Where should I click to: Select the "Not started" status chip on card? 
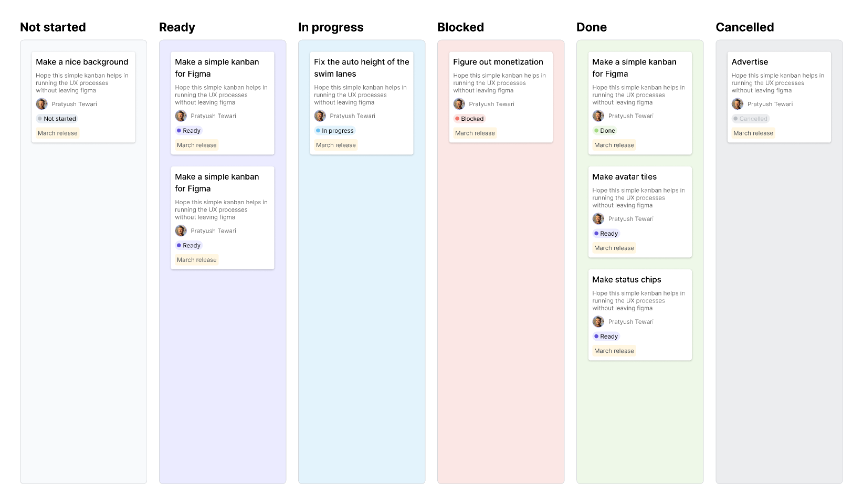pyautogui.click(x=57, y=119)
